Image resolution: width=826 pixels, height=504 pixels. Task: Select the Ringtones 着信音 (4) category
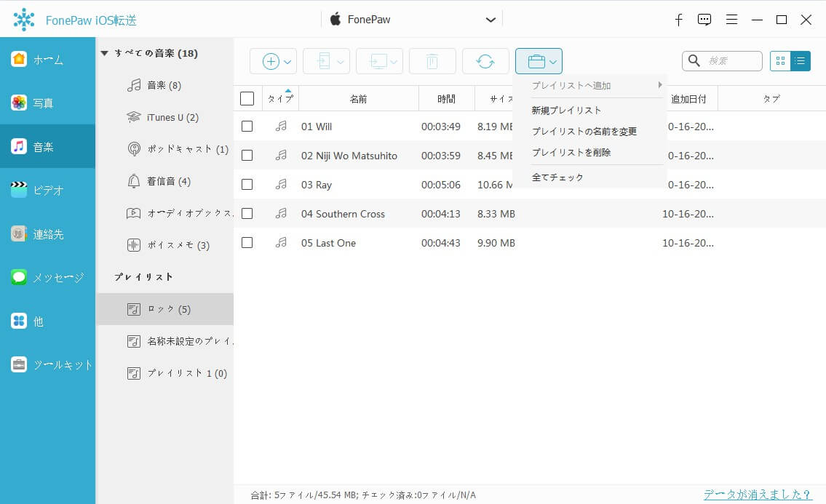164,181
